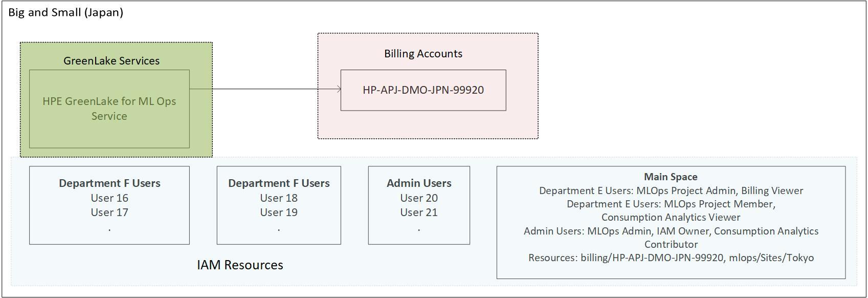Select the IAM Resources label
868x298 pixels.
click(240, 265)
